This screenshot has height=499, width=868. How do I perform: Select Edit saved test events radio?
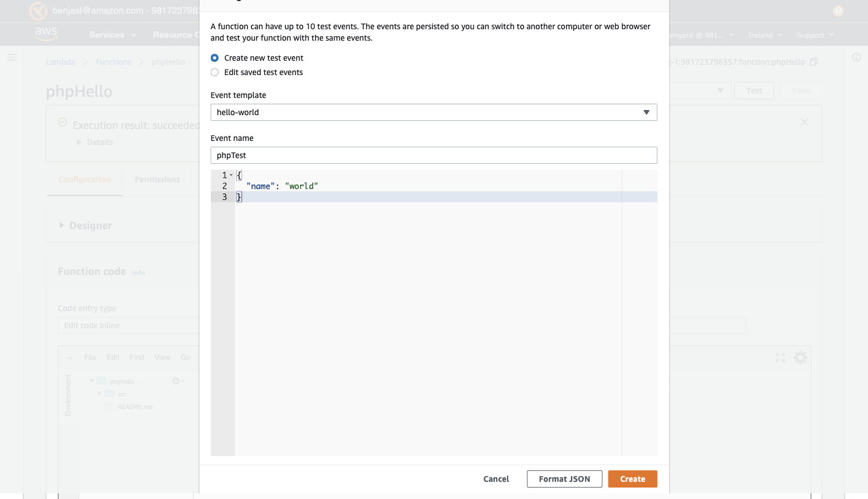215,72
